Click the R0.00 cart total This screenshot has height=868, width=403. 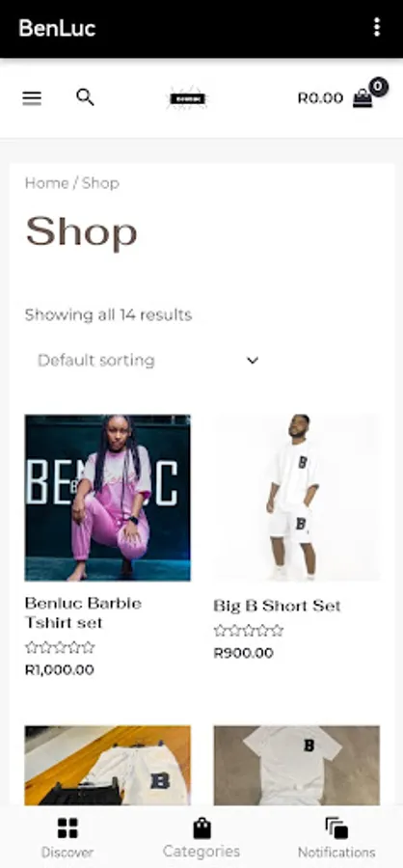click(x=320, y=98)
